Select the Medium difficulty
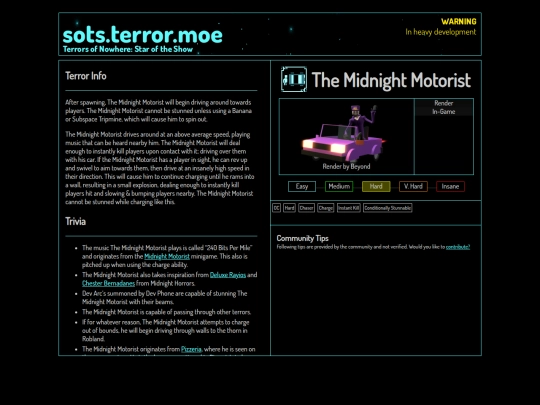Image resolution: width=540 pixels, height=405 pixels. pos(339,186)
